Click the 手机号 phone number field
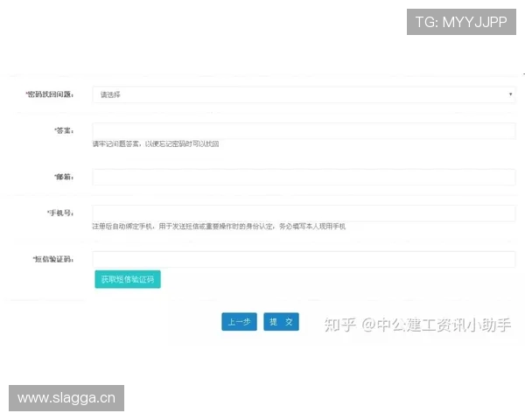525x420 pixels. pos(304,213)
